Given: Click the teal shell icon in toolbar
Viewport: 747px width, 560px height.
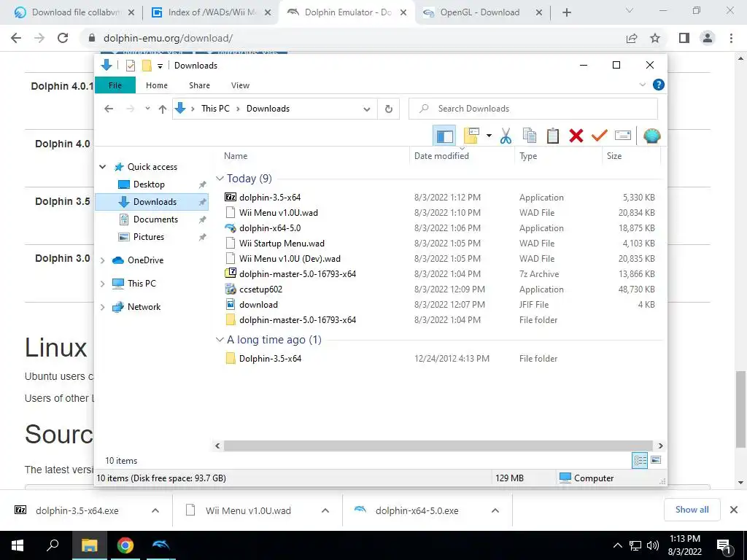Looking at the screenshot, I should 651,136.
